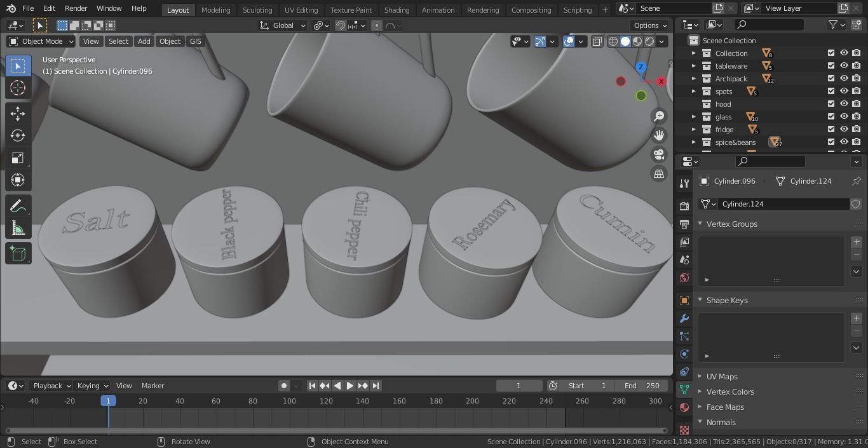868x448 pixels.
Task: Open the Physics properties tab
Action: [684, 354]
